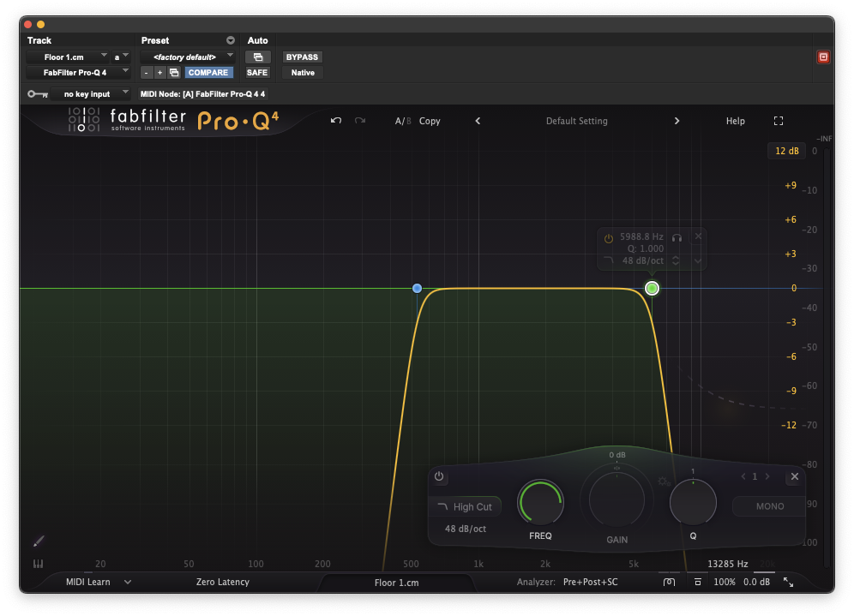Click the key input key icon
The height and width of the screenshot is (616, 854).
click(x=38, y=94)
